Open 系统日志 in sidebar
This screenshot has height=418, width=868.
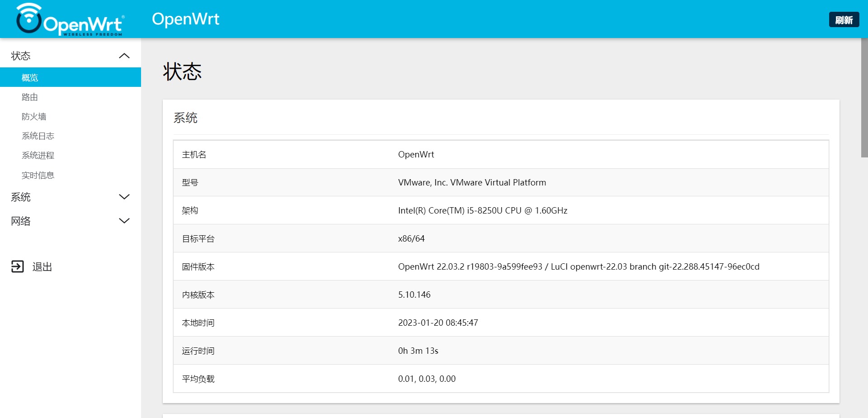[38, 136]
